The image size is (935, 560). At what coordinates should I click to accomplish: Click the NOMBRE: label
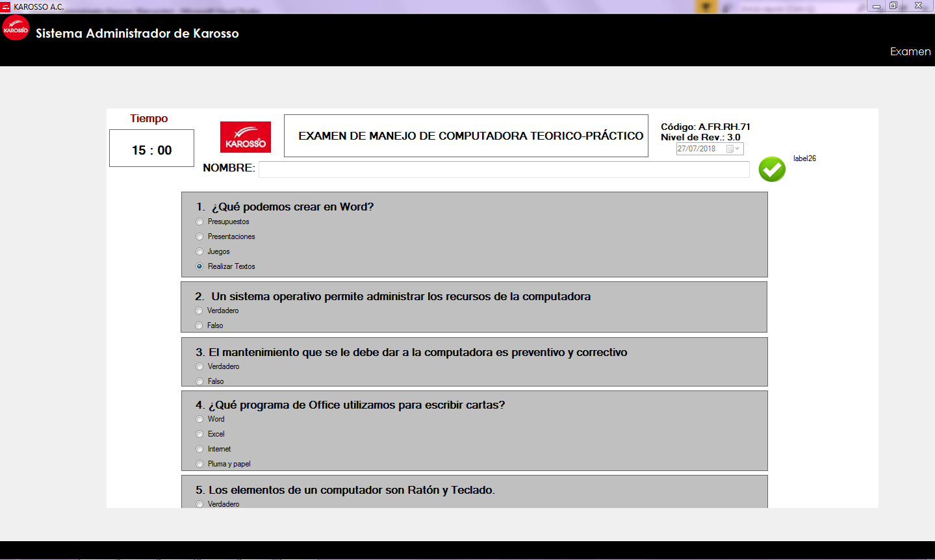point(229,168)
